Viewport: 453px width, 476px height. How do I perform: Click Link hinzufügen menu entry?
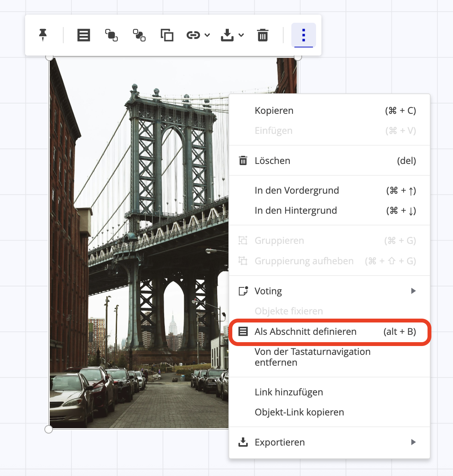pos(289,392)
